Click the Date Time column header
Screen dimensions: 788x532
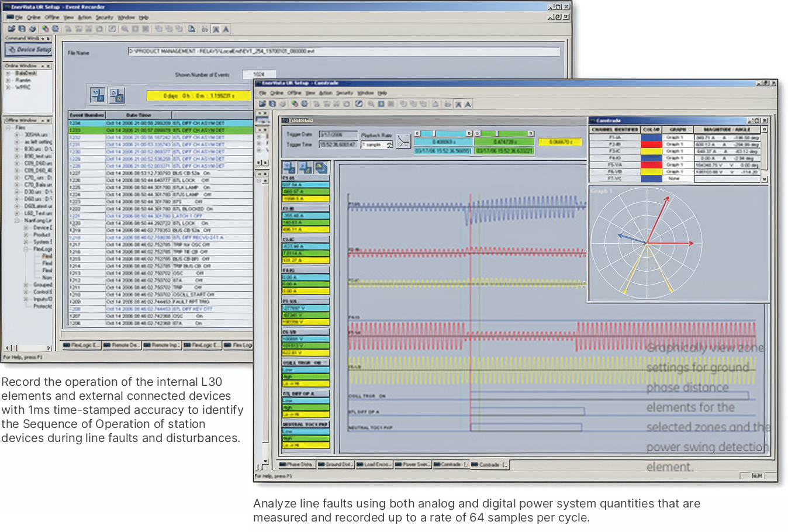point(138,115)
